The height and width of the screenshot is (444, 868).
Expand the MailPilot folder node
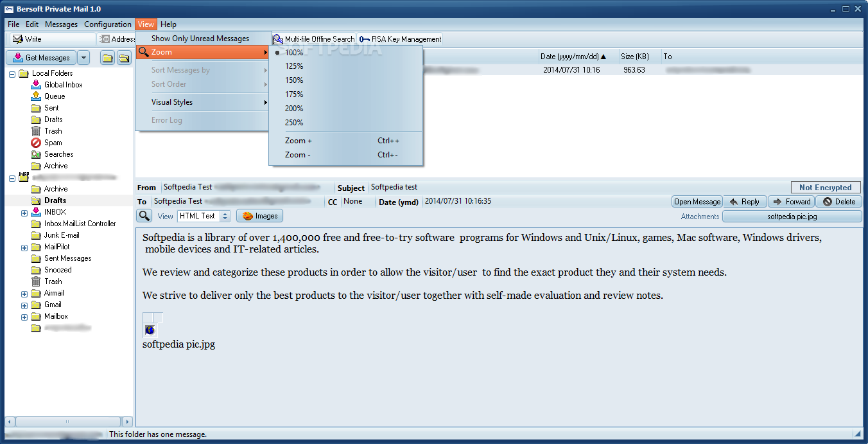24,247
